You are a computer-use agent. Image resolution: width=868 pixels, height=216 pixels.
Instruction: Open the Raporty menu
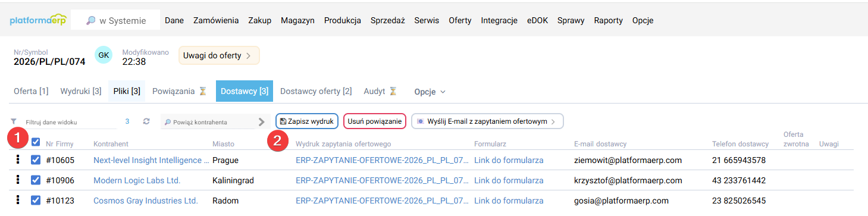609,20
